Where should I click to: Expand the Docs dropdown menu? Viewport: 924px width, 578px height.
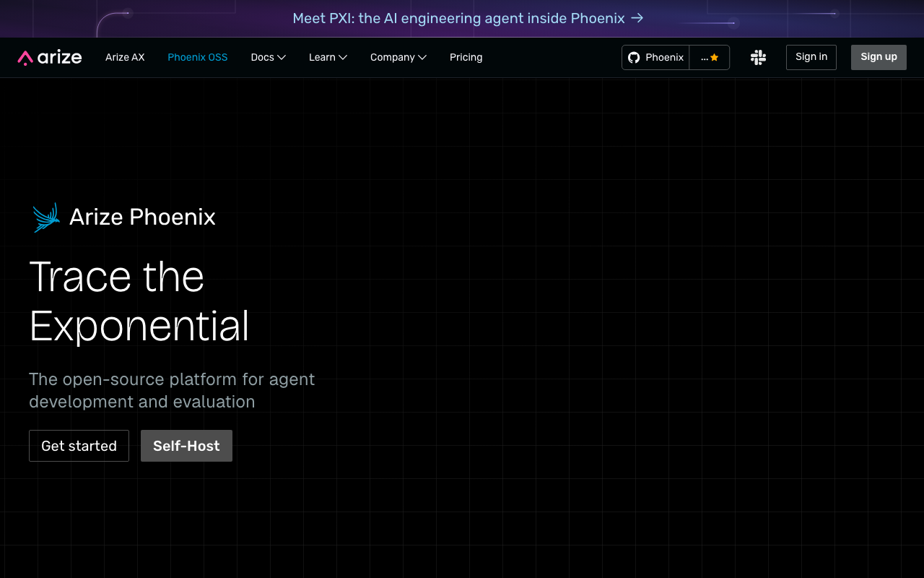point(269,58)
